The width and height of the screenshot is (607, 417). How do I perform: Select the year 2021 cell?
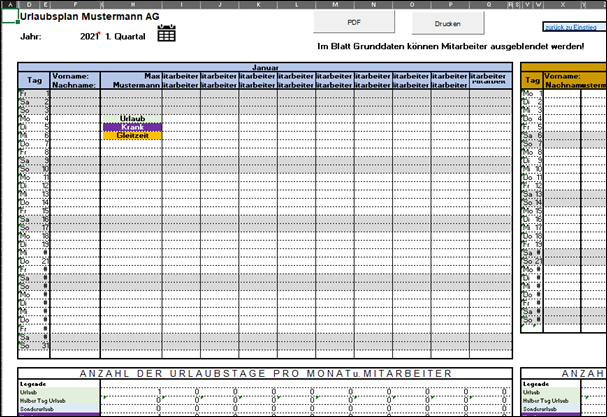89,36
